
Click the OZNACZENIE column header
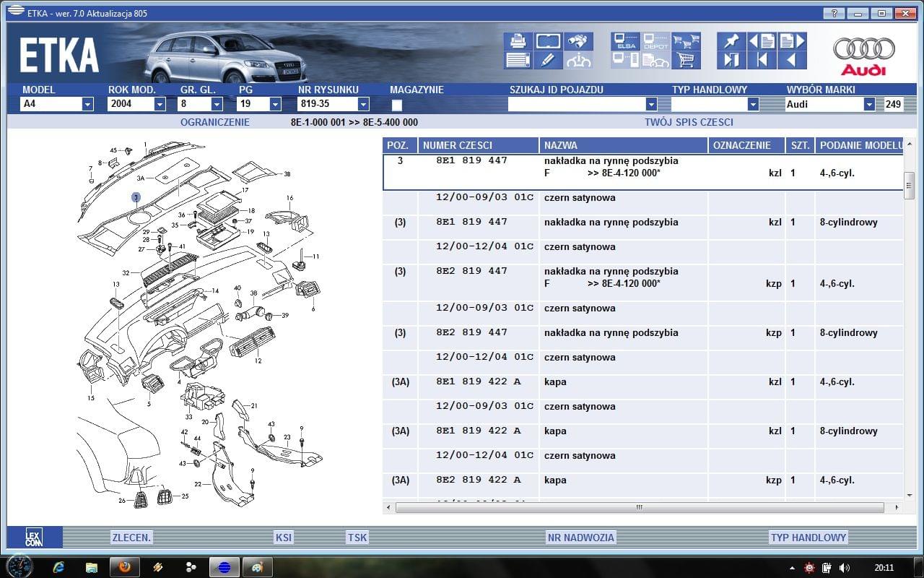click(746, 145)
